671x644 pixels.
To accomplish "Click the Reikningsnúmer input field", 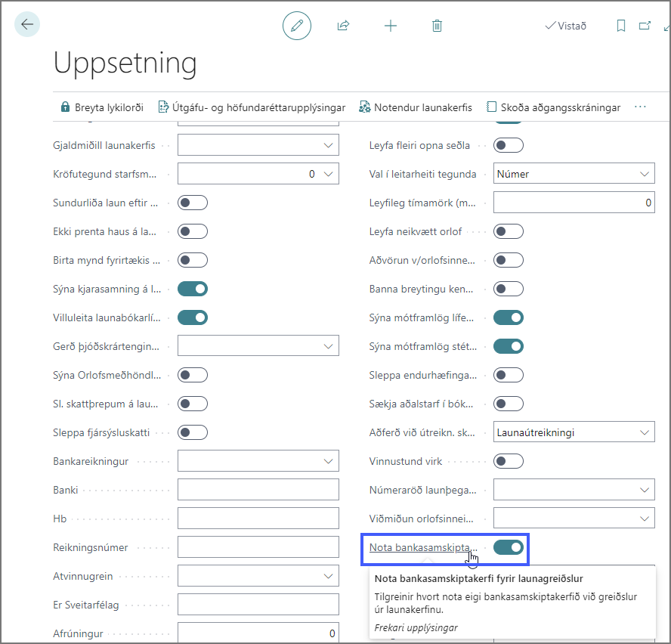I will click(x=258, y=547).
